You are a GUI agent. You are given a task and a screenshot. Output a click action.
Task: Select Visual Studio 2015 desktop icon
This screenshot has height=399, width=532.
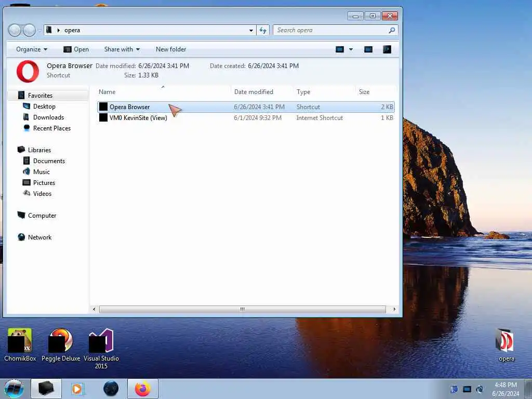101,349
